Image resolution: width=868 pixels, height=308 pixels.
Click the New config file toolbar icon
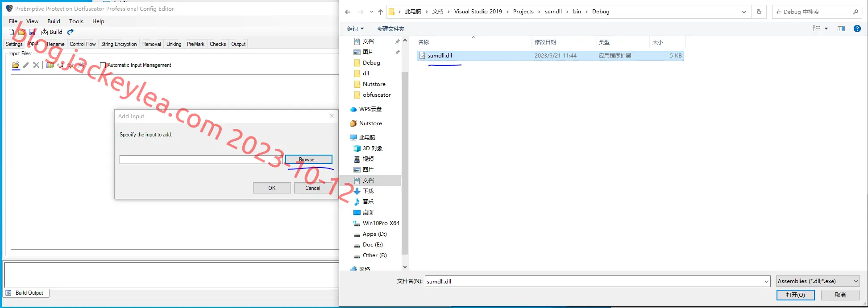point(12,32)
